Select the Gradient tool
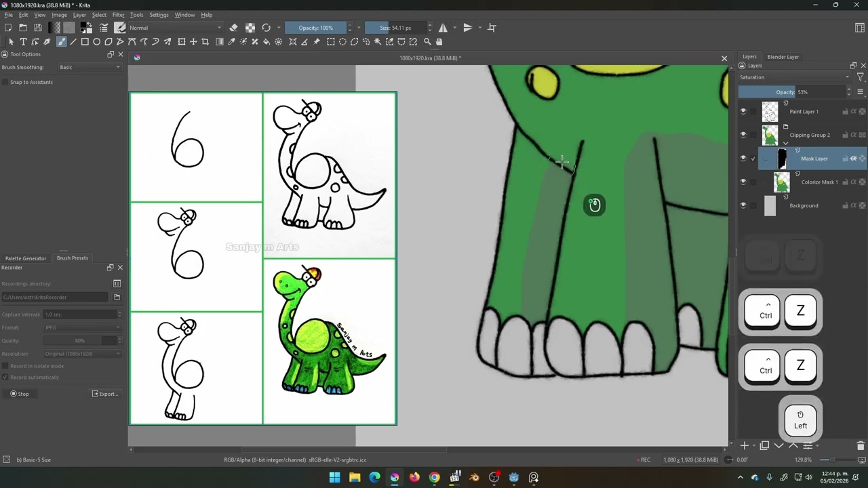 pyautogui.click(x=220, y=42)
